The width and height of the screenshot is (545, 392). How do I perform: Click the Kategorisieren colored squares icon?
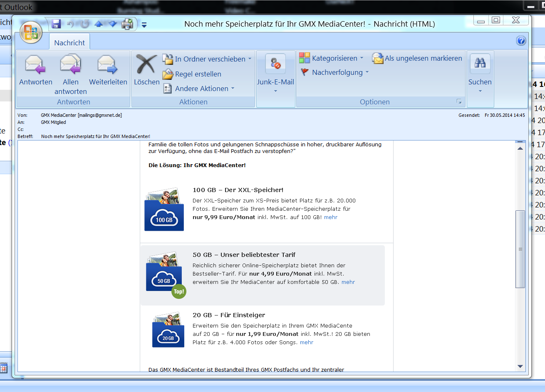pyautogui.click(x=305, y=58)
